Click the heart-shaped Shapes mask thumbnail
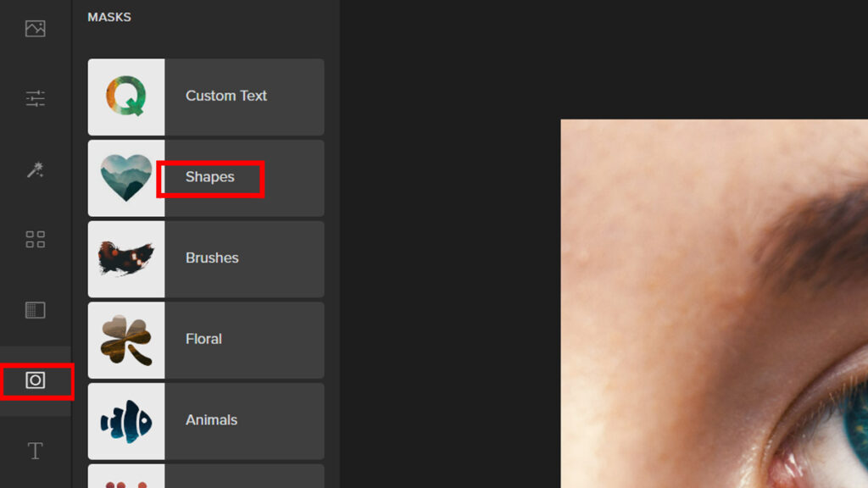This screenshot has width=868, height=488. [126, 178]
